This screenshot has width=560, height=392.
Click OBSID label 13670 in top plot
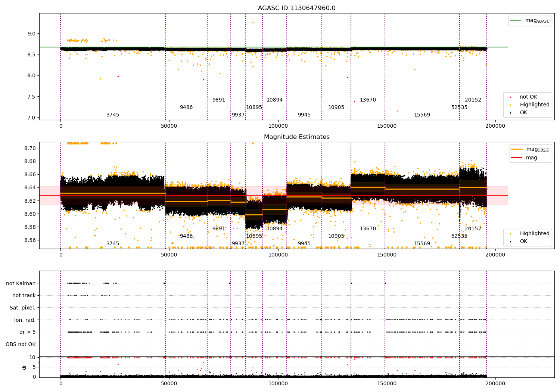tap(368, 100)
